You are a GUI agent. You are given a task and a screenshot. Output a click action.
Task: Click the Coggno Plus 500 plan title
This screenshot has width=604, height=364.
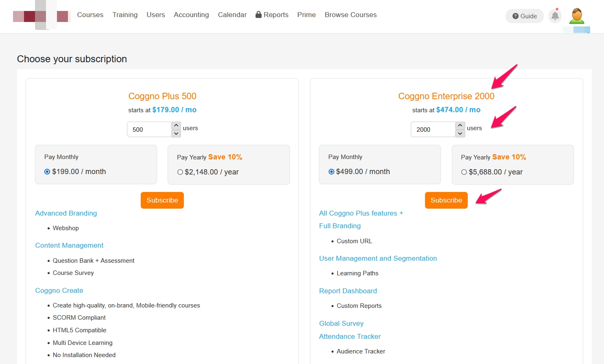162,96
